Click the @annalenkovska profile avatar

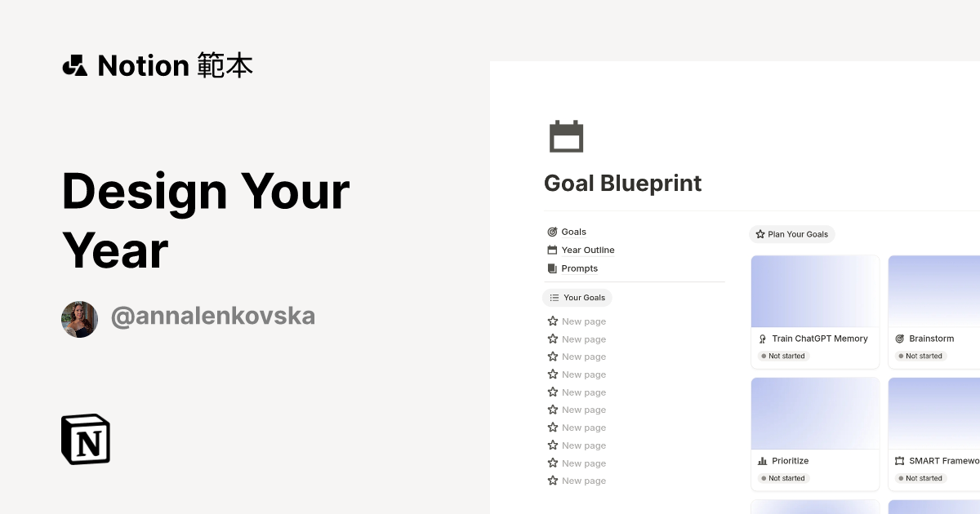tap(79, 319)
